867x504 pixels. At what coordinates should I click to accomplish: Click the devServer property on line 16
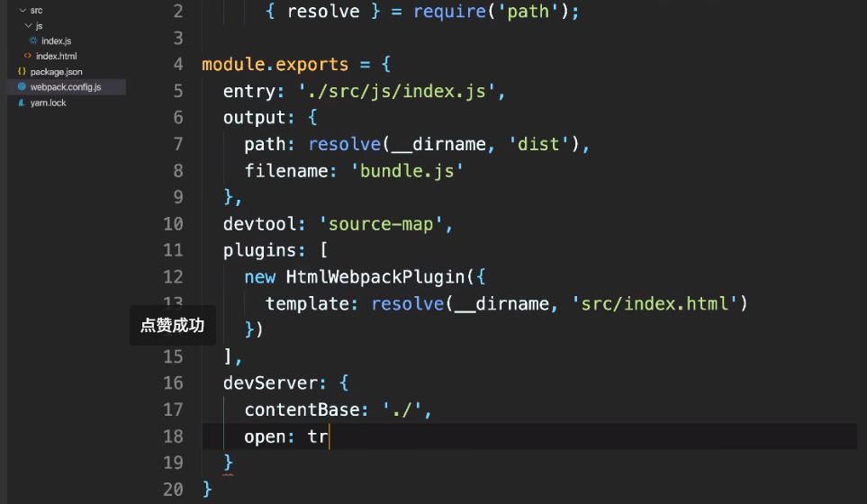[x=270, y=383]
